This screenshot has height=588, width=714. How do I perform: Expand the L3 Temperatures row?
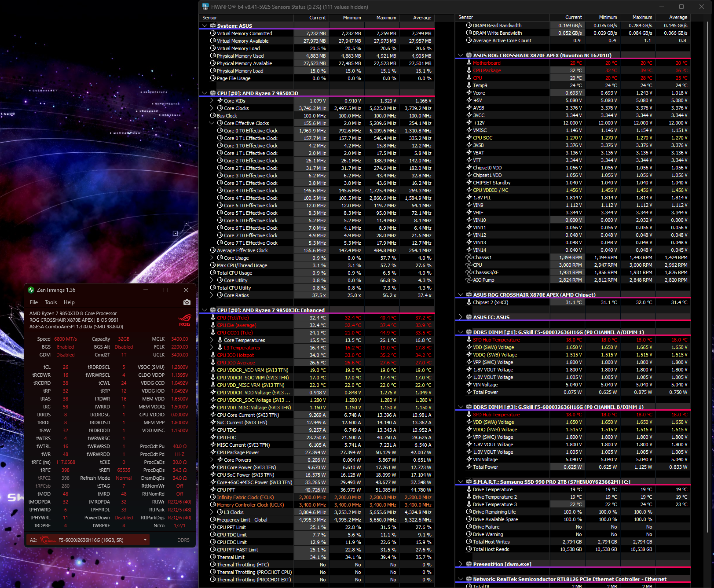pyautogui.click(x=212, y=348)
